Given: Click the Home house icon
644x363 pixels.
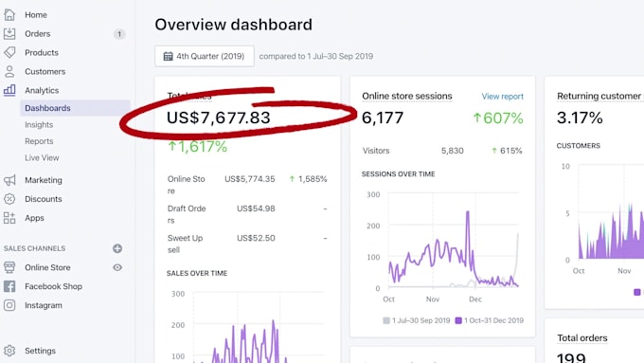Looking at the screenshot, I should (x=9, y=15).
